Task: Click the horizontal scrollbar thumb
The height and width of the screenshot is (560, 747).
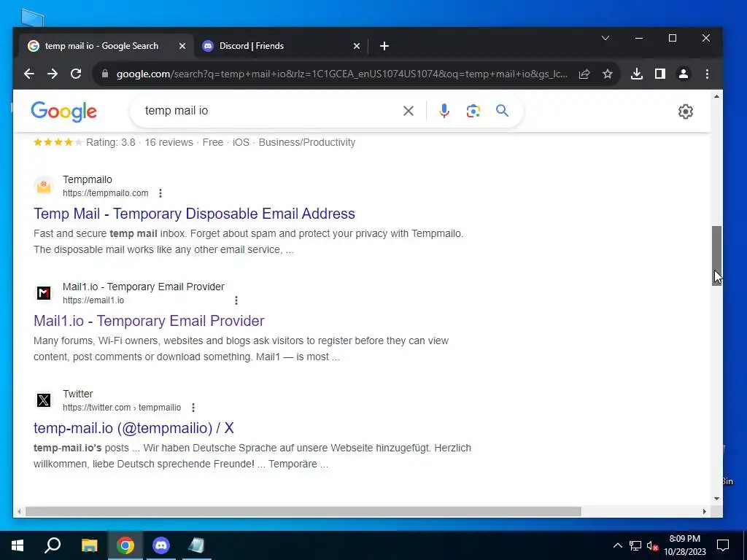Action: click(x=303, y=512)
